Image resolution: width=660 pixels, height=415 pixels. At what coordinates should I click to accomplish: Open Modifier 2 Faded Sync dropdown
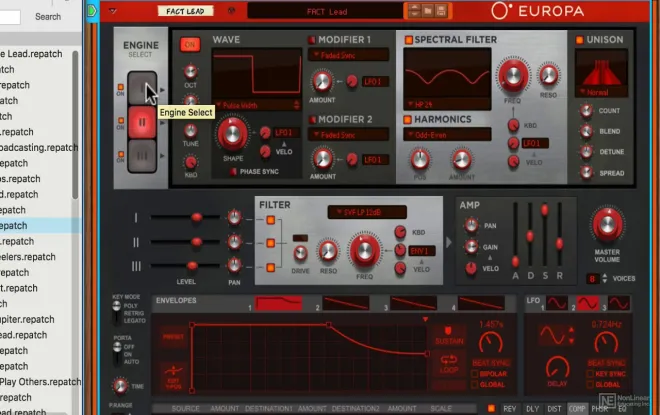(x=349, y=135)
